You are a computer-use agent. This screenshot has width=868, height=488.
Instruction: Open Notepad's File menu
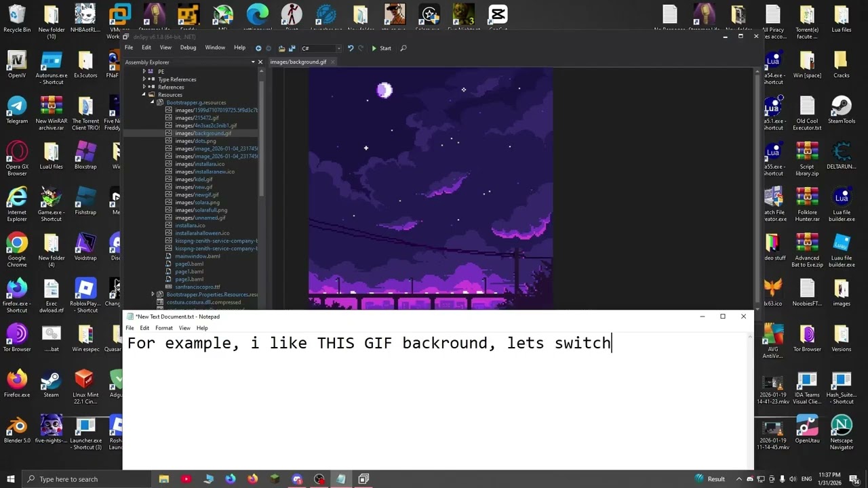click(130, 328)
